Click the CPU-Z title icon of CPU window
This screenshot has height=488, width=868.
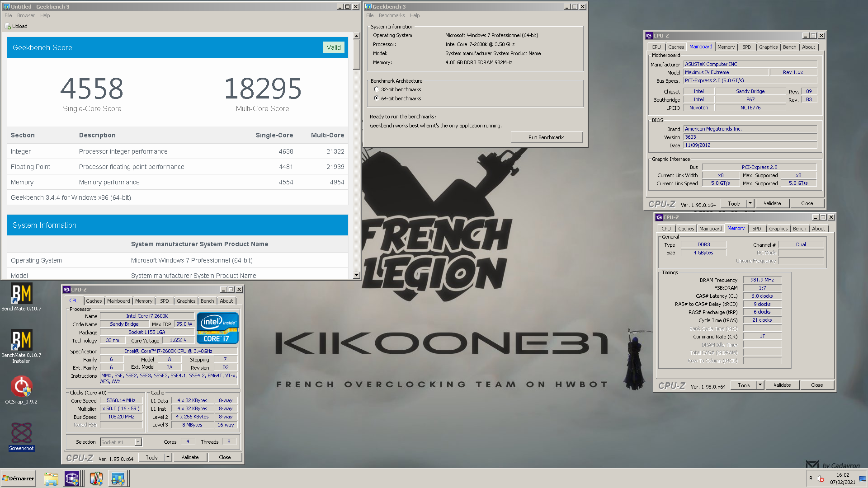pos(67,290)
